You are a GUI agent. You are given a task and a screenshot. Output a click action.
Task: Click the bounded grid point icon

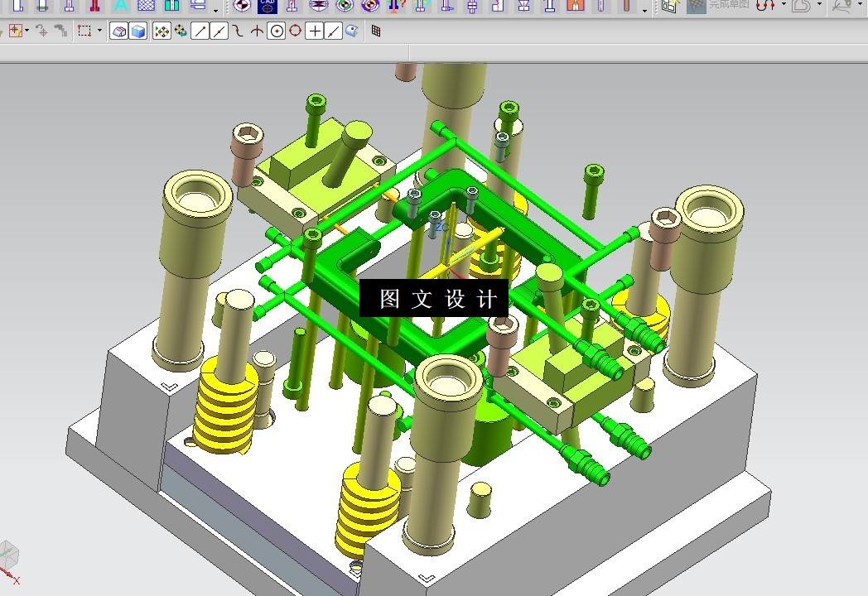[x=376, y=31]
